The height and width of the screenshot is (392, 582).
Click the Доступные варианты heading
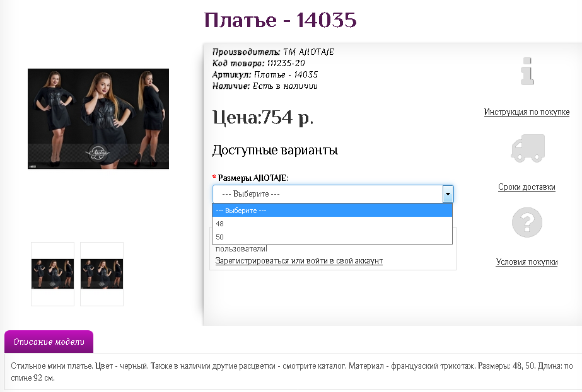(x=275, y=150)
